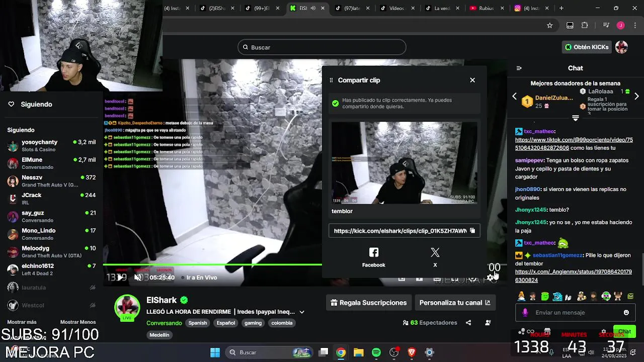Open elchino1612 channel in sidebar
This screenshot has width=644, height=362.
point(51,269)
